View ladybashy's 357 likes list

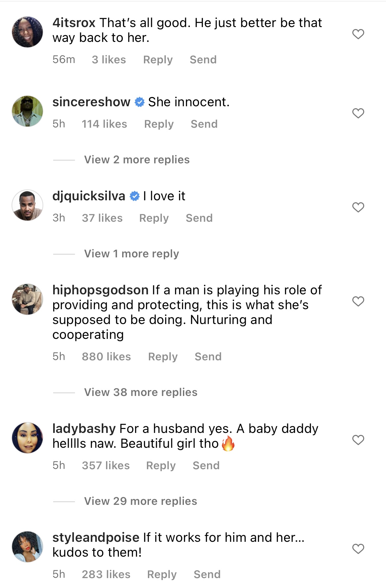click(106, 465)
